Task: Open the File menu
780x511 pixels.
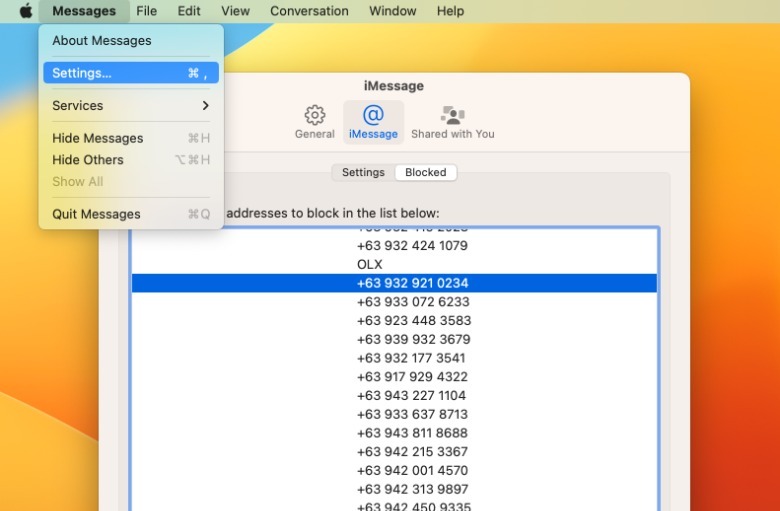Action: [x=147, y=11]
